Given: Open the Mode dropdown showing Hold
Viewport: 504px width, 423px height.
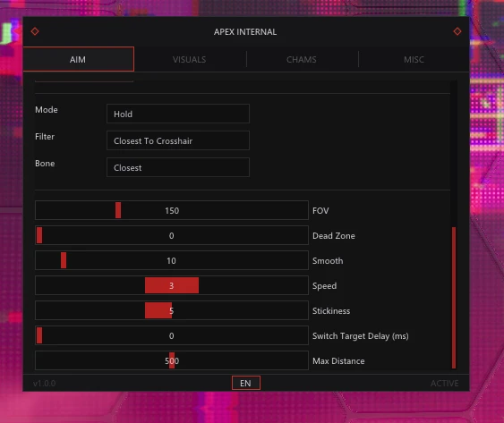Looking at the screenshot, I should pos(178,114).
